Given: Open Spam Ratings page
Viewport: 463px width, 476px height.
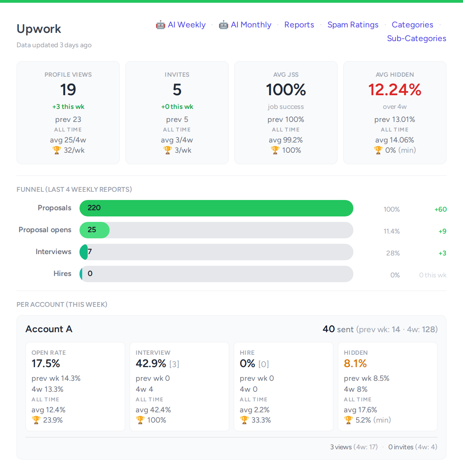Looking at the screenshot, I should [353, 25].
